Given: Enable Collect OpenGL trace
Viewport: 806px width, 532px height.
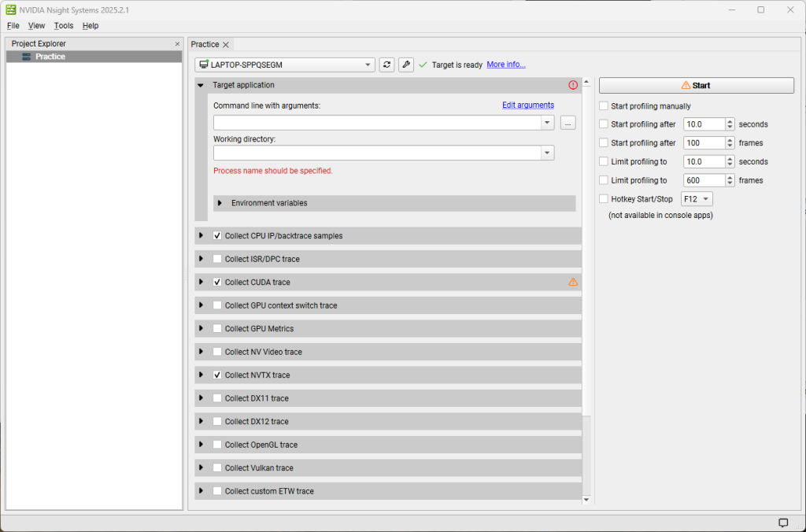Looking at the screenshot, I should point(217,445).
